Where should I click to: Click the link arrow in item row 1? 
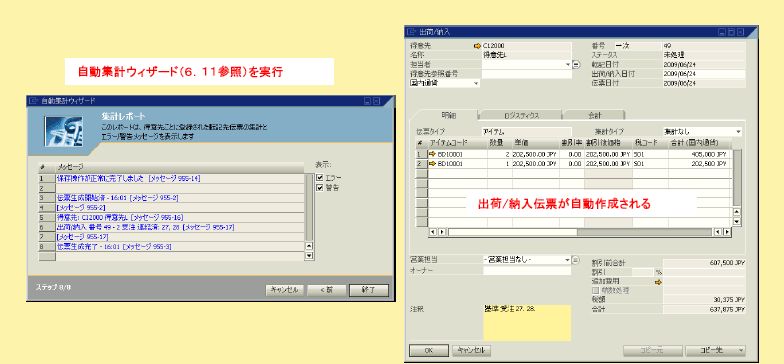(432, 154)
